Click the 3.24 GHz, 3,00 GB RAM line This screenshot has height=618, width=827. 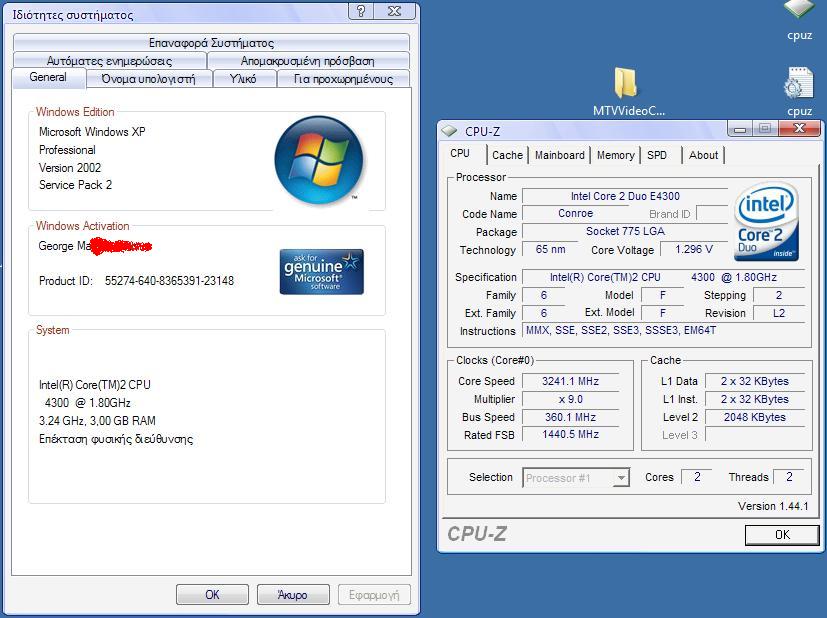97,421
